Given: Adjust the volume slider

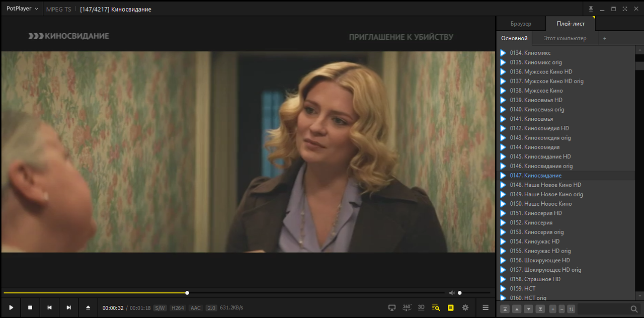Looking at the screenshot, I should tap(474, 293).
